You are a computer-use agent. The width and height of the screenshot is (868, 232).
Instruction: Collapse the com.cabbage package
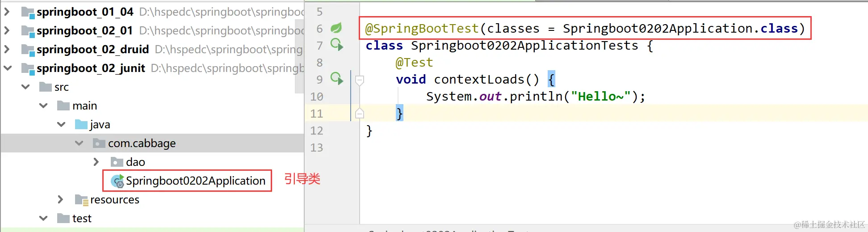coord(79,143)
